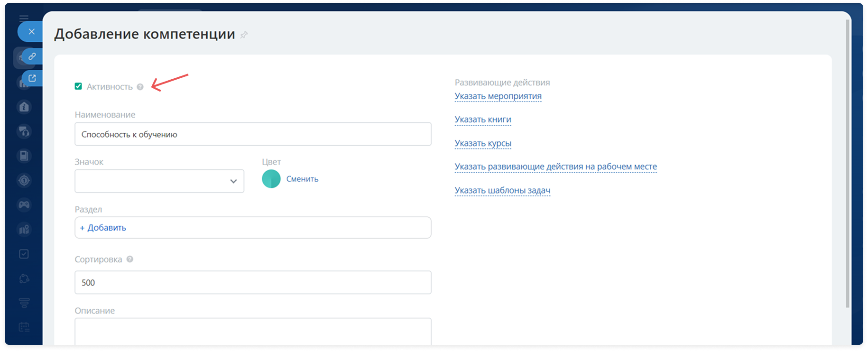The width and height of the screenshot is (868, 352).
Task: Open the checkbox tasks icon in sidebar
Action: click(x=24, y=254)
